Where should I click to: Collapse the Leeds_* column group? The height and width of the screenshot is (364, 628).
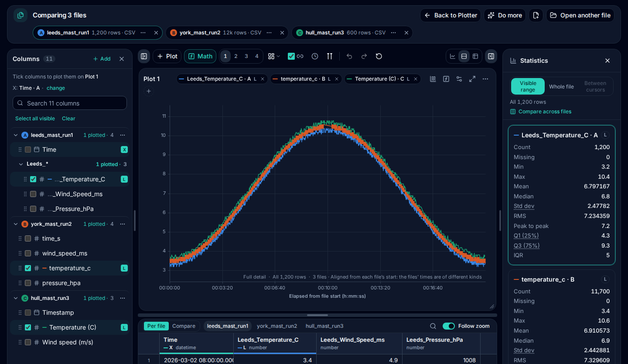21,164
